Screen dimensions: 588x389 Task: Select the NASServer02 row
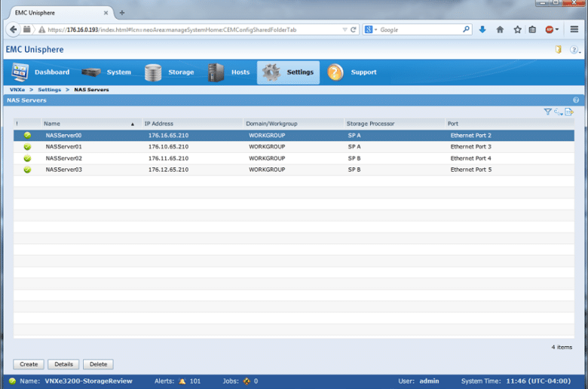click(294, 158)
